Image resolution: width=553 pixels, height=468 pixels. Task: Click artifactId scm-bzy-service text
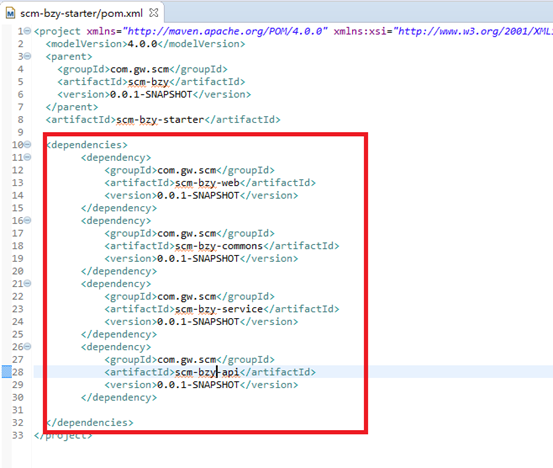[219, 309]
